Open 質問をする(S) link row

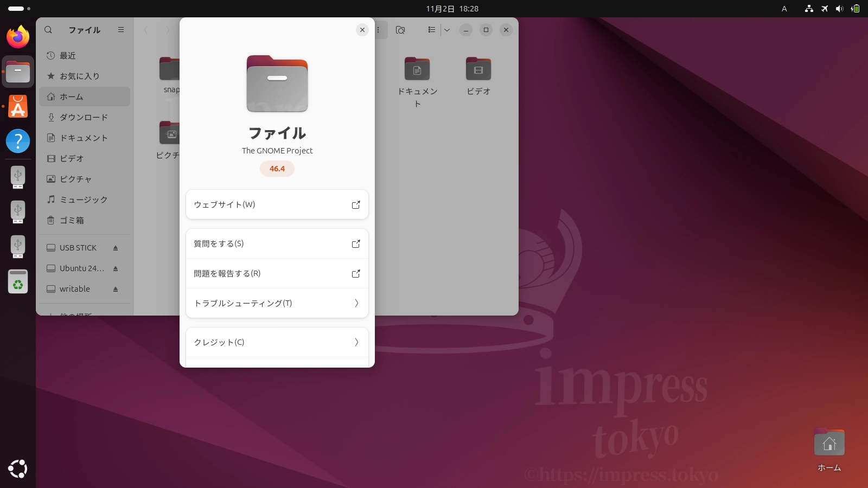277,243
